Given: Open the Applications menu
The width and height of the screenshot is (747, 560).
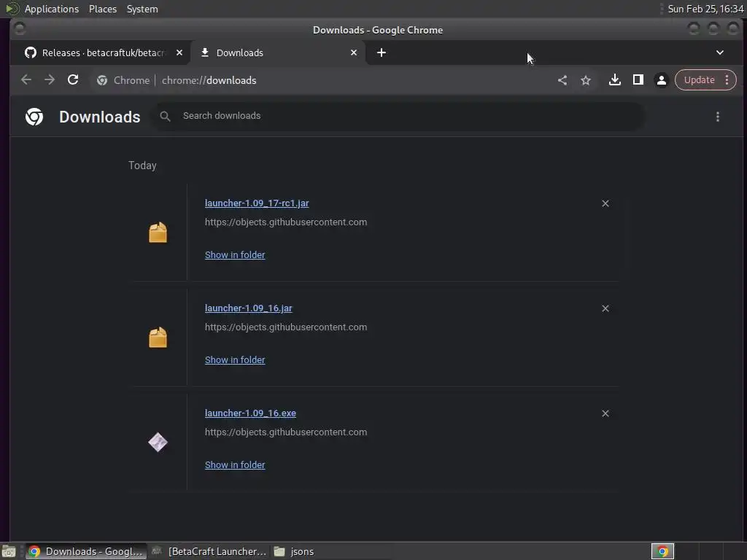Looking at the screenshot, I should 52,9.
